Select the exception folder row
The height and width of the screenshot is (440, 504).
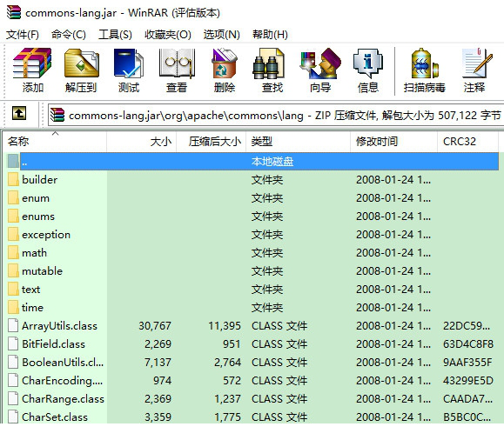(252, 235)
